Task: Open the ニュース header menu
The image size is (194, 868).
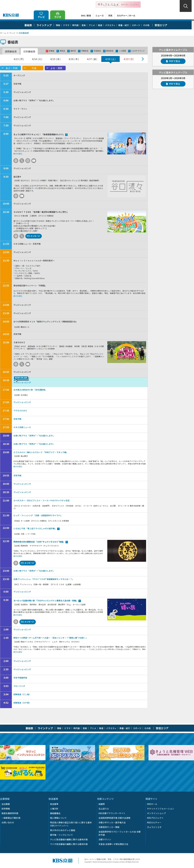Action: (x=99, y=15)
